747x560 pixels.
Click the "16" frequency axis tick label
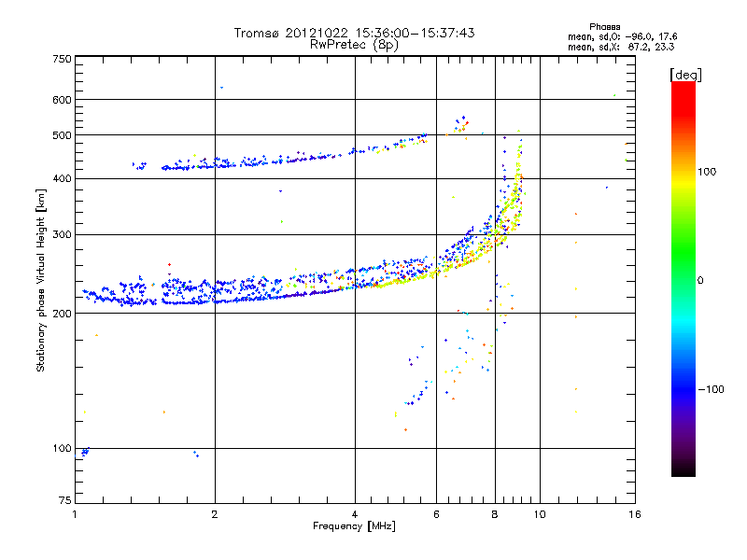coord(635,514)
